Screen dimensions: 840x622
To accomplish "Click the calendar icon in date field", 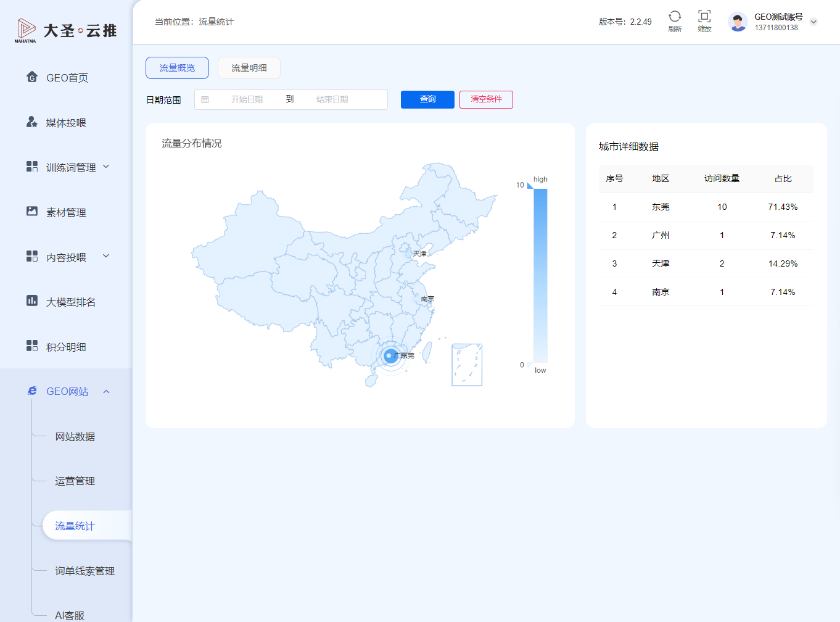I will 205,99.
